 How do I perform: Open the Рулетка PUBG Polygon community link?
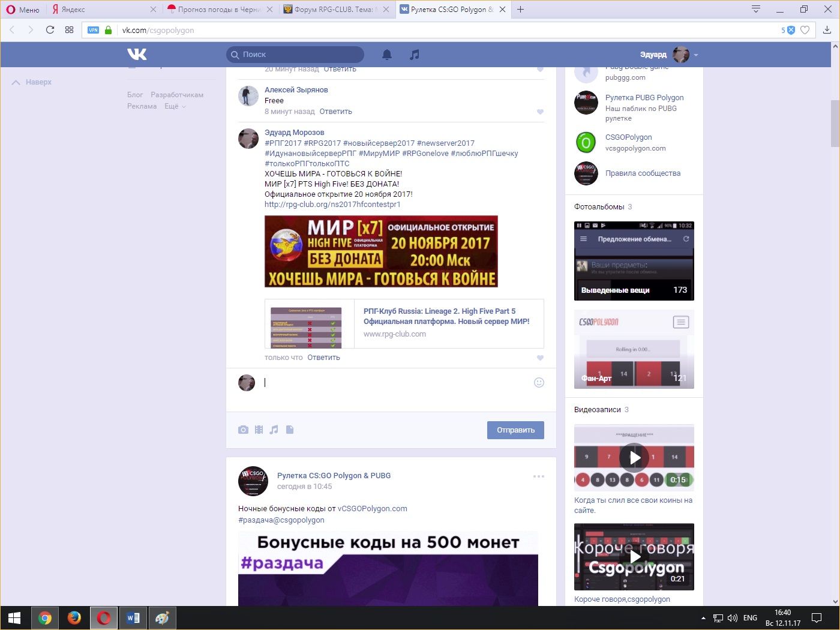pyautogui.click(x=644, y=98)
